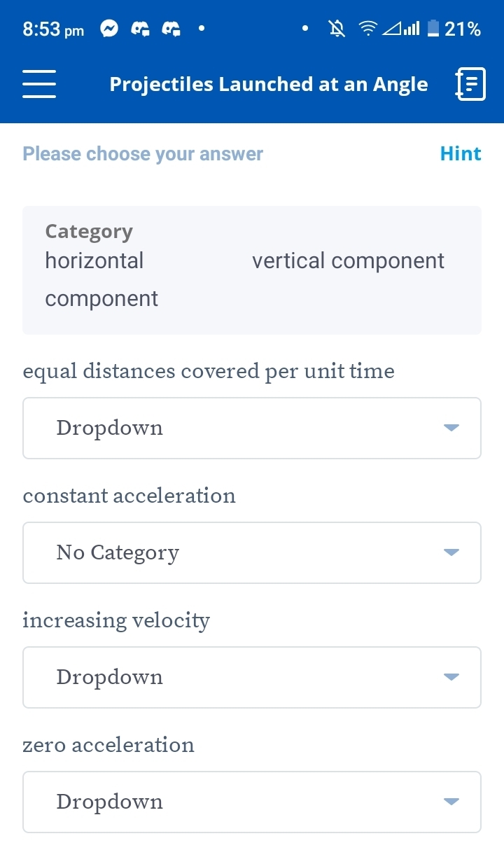Viewport: 504px width, 843px height.
Task: Open the zero acceleration dropdown
Action: click(x=252, y=802)
